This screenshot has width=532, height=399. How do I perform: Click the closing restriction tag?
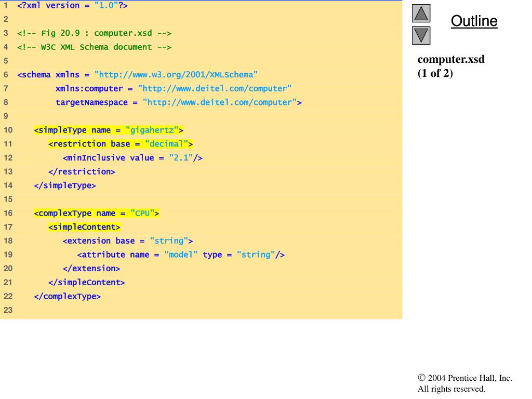(82, 171)
